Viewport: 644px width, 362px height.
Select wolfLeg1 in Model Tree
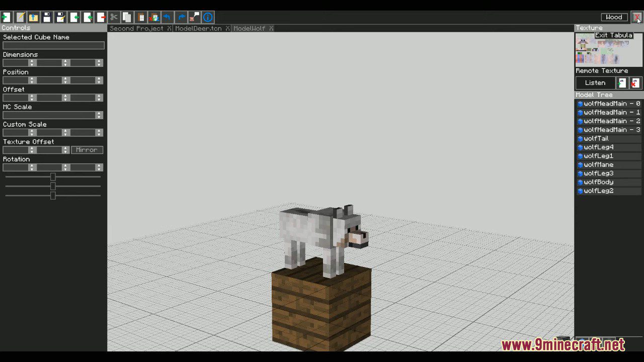pos(608,156)
